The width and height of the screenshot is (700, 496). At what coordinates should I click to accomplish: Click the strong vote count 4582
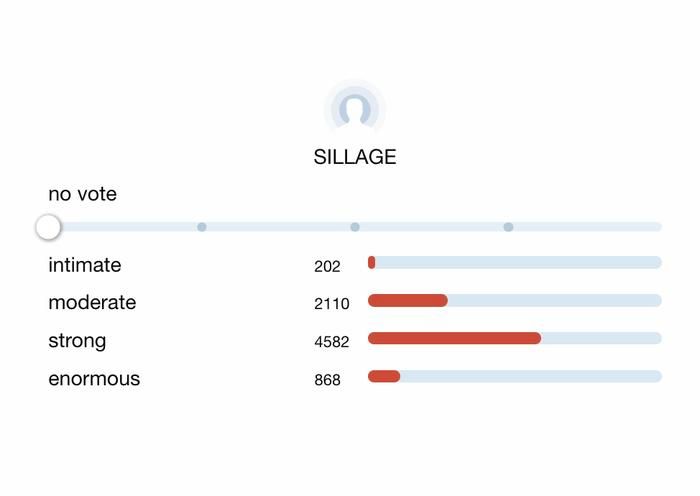(332, 342)
